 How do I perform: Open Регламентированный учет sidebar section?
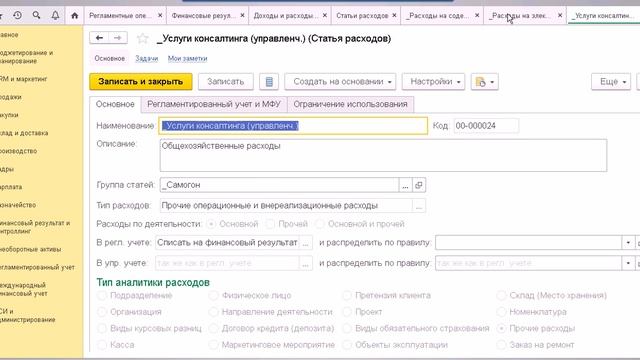click(38, 267)
